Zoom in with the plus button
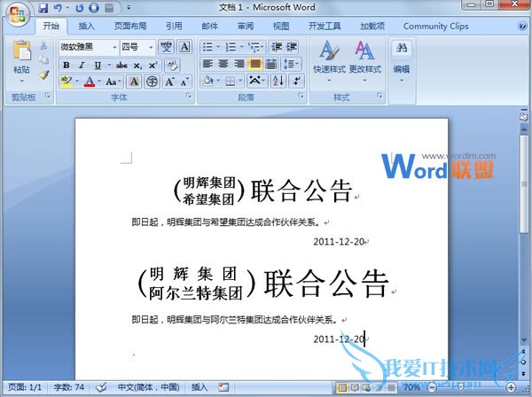This screenshot has height=397, width=532. coord(511,387)
